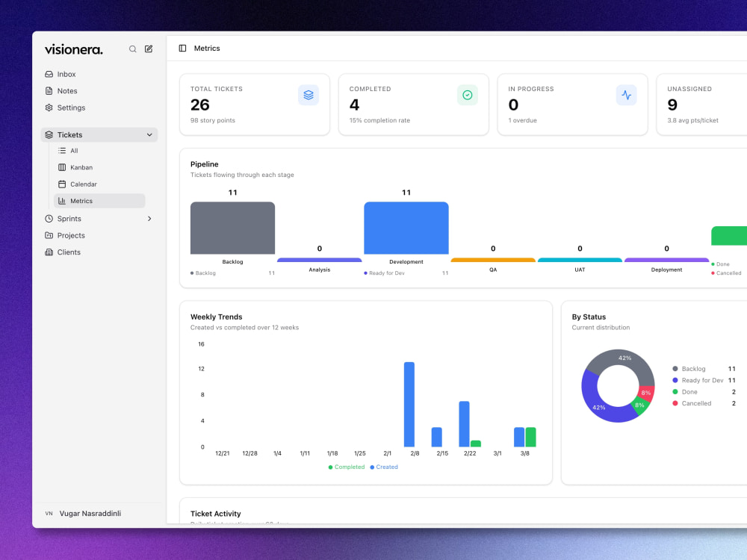The image size is (747, 560).
Task: Click the Calendar icon in sidebar
Action: click(62, 184)
